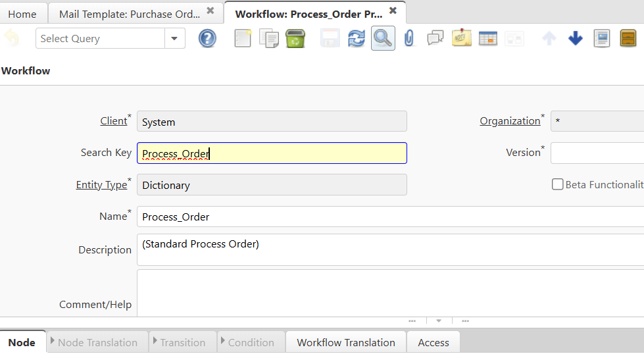Collapse detail pane using center down arrow
This screenshot has width=644, height=360.
tap(439, 321)
